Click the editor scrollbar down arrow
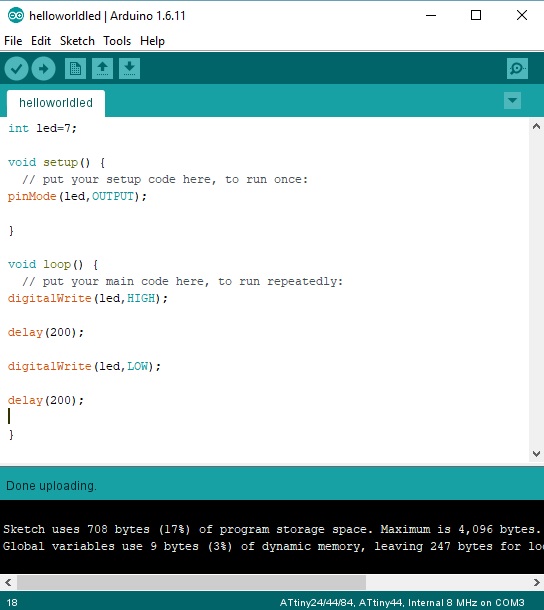 537,454
